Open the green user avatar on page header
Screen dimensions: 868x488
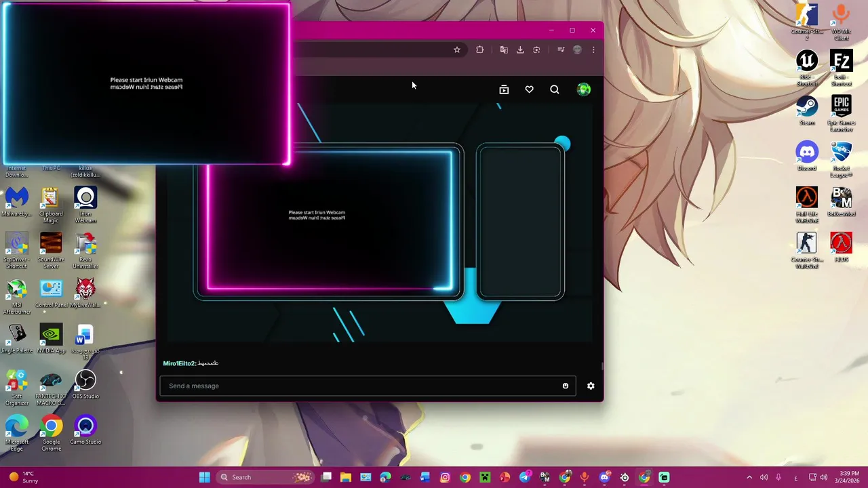pos(583,89)
